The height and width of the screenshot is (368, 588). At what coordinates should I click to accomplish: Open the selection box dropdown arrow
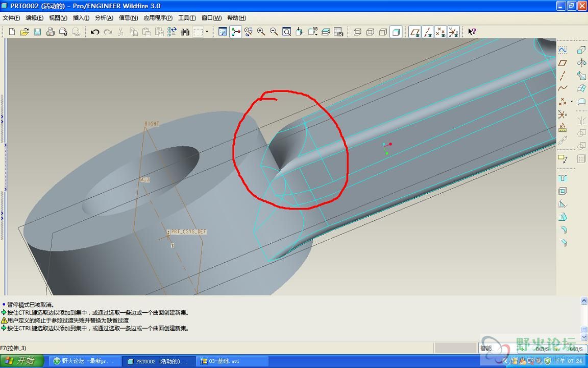pyautogui.click(x=207, y=32)
